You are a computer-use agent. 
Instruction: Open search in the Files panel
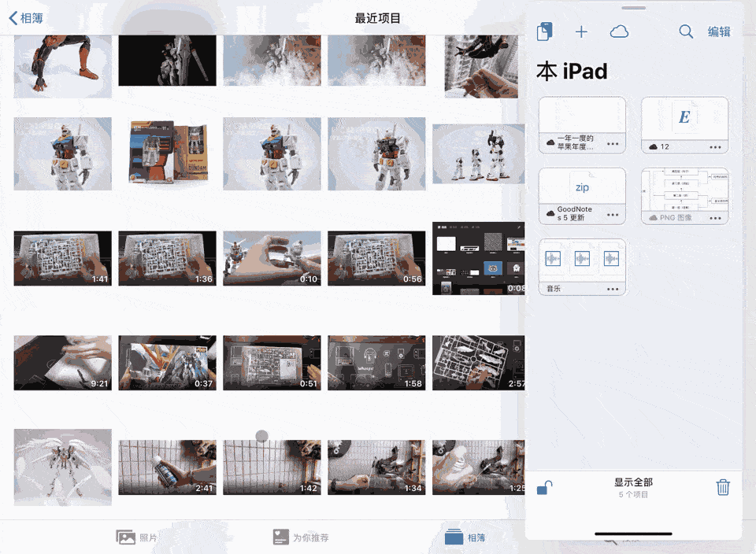click(x=686, y=31)
